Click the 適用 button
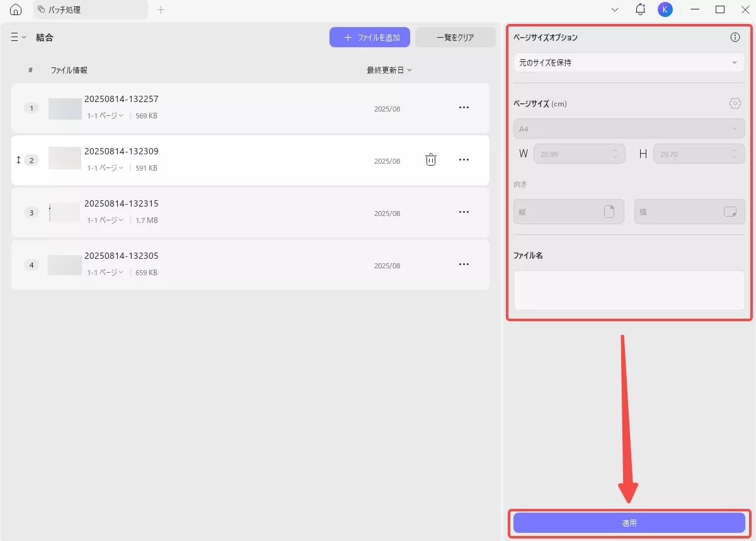Image resolution: width=756 pixels, height=541 pixels. point(629,523)
